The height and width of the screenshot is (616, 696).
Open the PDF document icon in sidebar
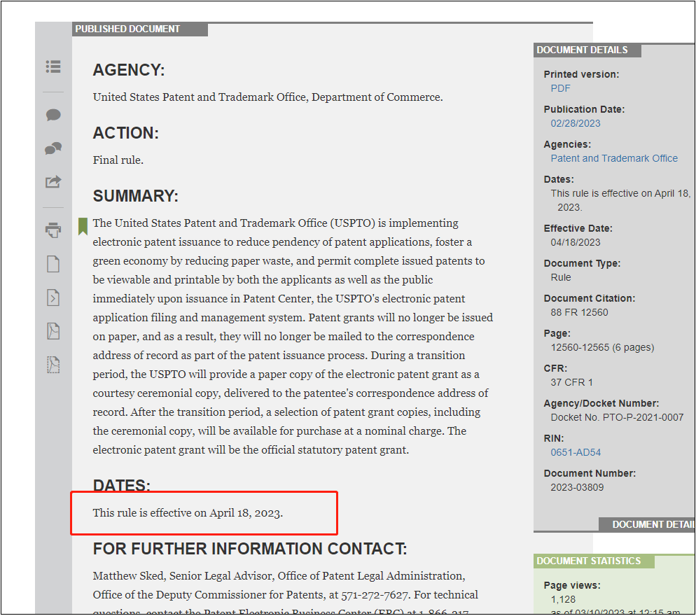[x=53, y=331]
